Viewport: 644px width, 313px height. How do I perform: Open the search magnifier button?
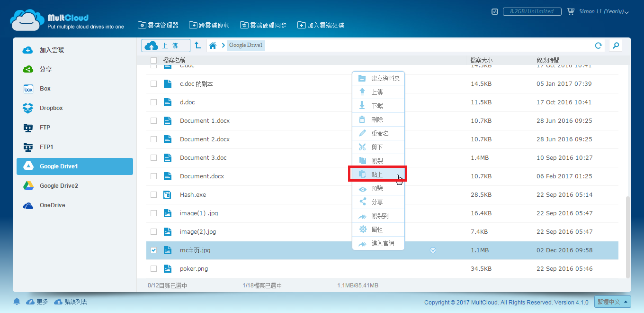tap(616, 46)
